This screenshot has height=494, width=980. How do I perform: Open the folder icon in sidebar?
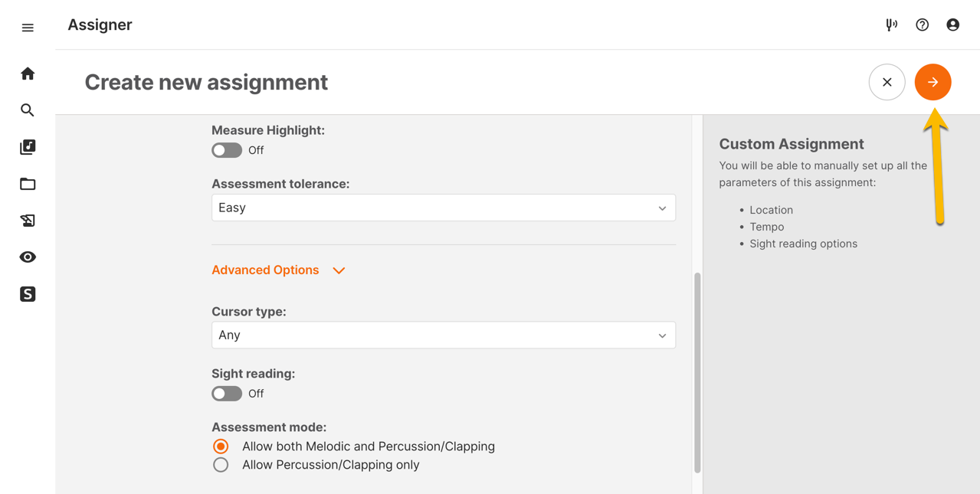point(28,184)
